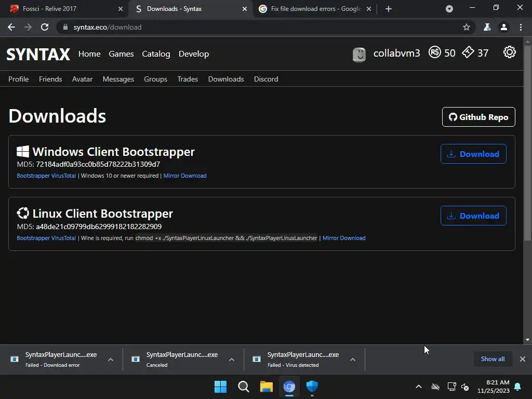Reload the Syntax downloads page
This screenshot has height=399, width=532.
(45, 27)
